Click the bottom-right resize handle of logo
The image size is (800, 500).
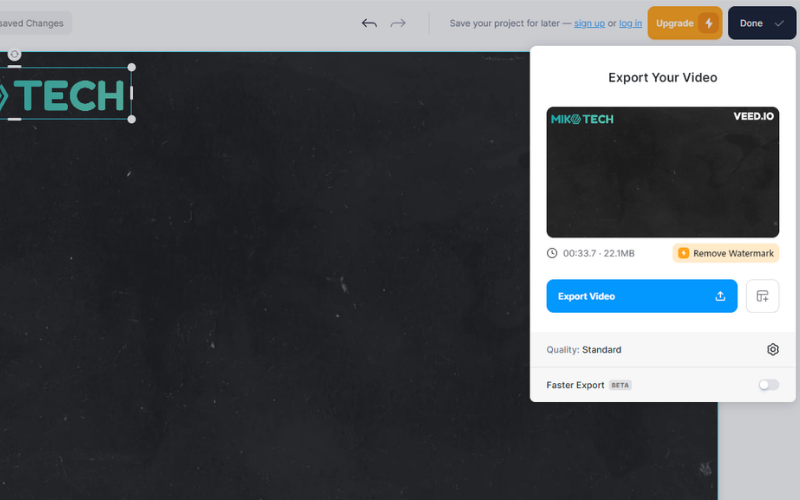tap(132, 119)
